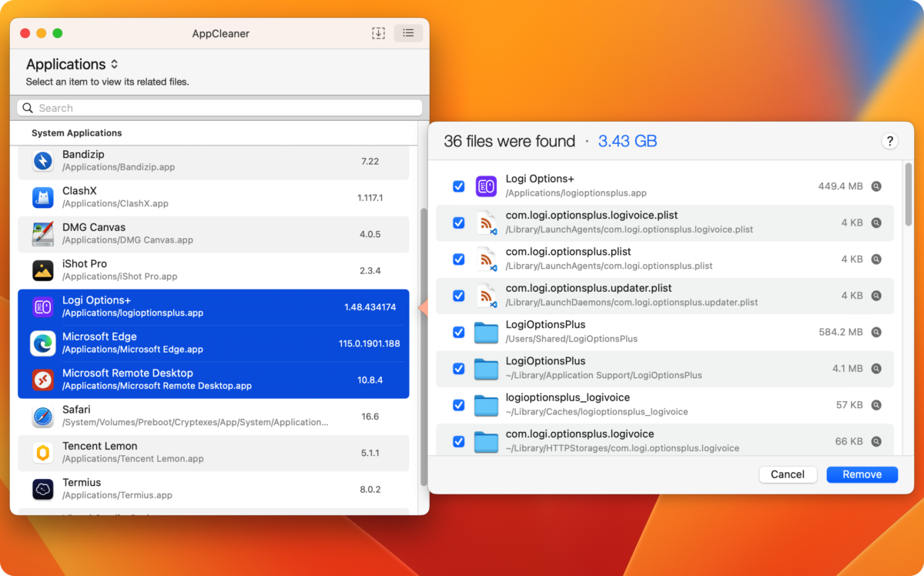Screen dimensions: 924x576
Task: Click version number 115.0.1901.188
Action: click(x=369, y=343)
